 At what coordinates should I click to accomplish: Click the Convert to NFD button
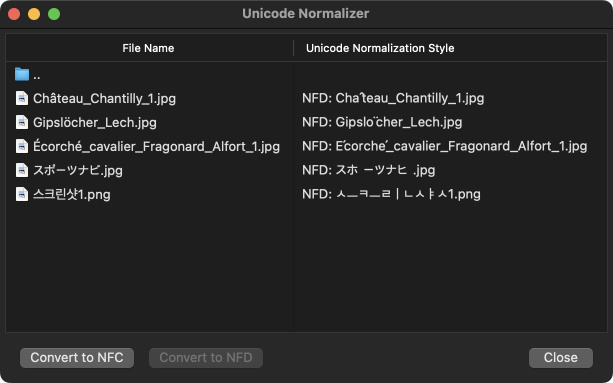[x=206, y=358]
